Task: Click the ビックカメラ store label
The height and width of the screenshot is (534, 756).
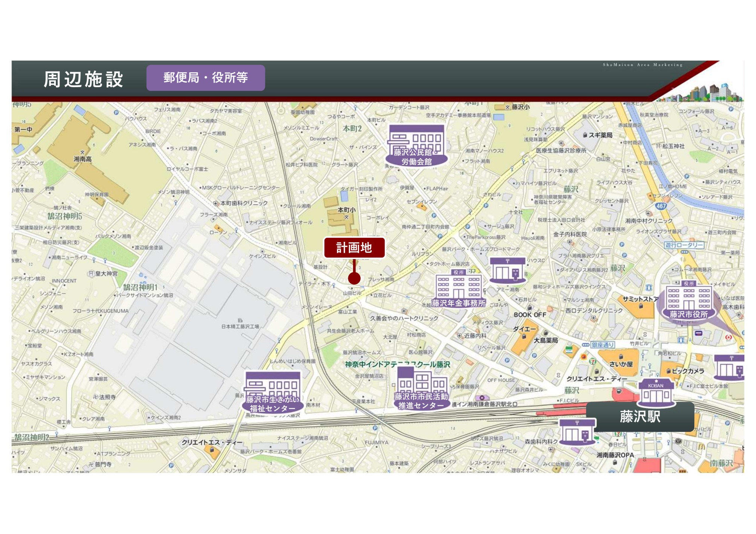Action: coord(688,371)
